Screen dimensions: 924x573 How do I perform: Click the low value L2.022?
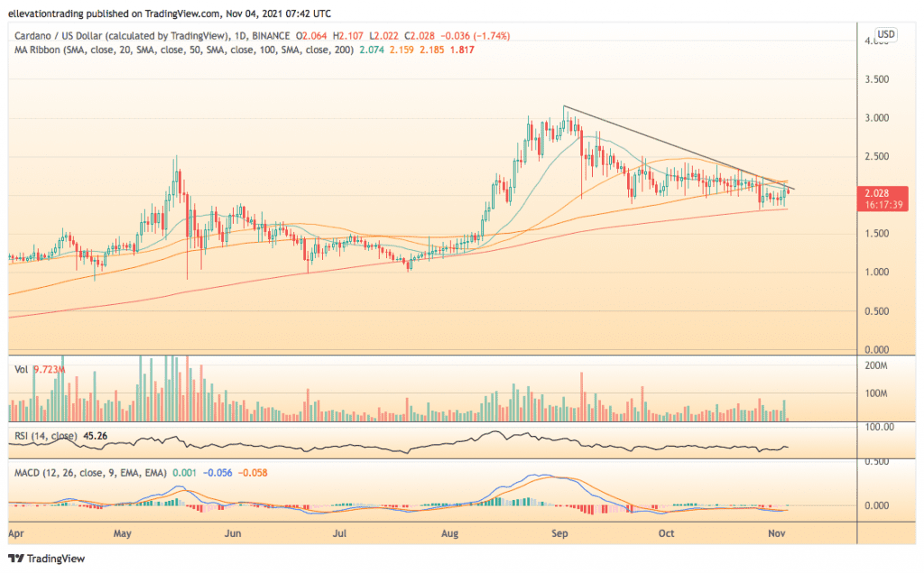pos(383,36)
